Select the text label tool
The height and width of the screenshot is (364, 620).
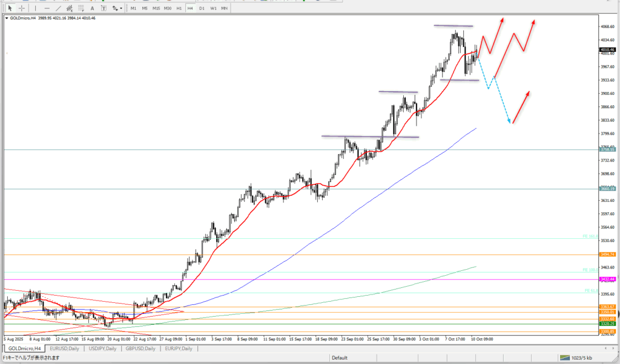coord(105,8)
